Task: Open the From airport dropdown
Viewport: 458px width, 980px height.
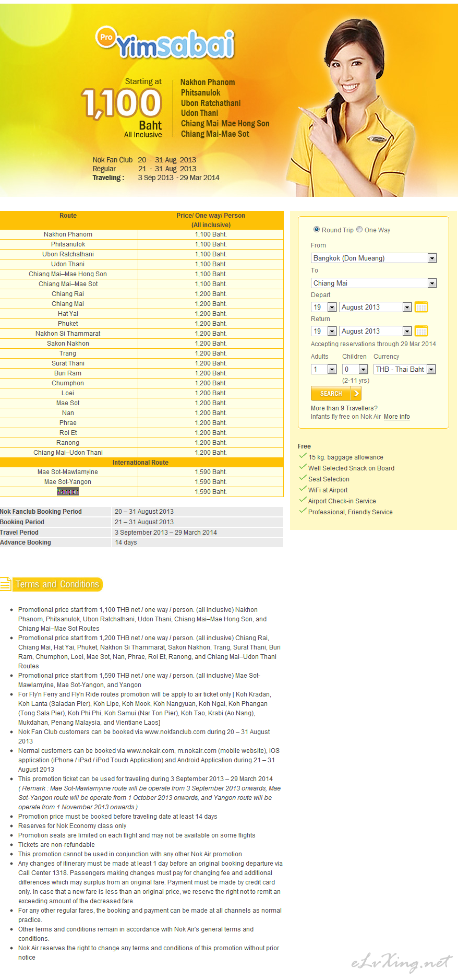Action: click(x=373, y=258)
